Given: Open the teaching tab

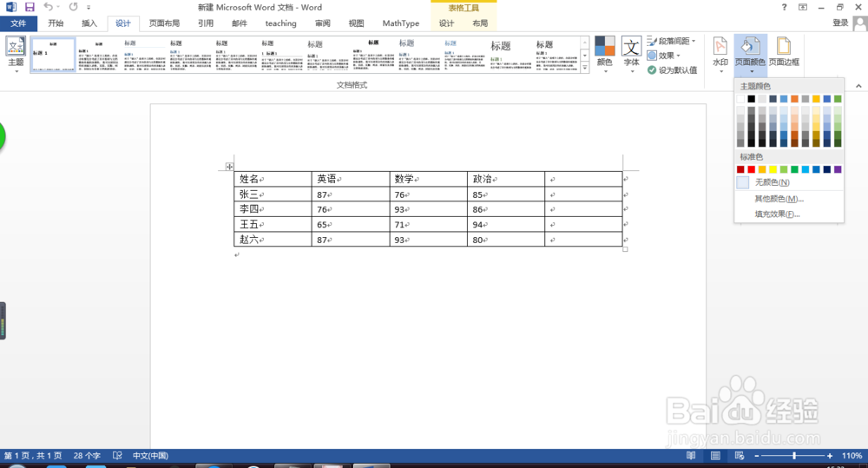Looking at the screenshot, I should click(x=280, y=23).
